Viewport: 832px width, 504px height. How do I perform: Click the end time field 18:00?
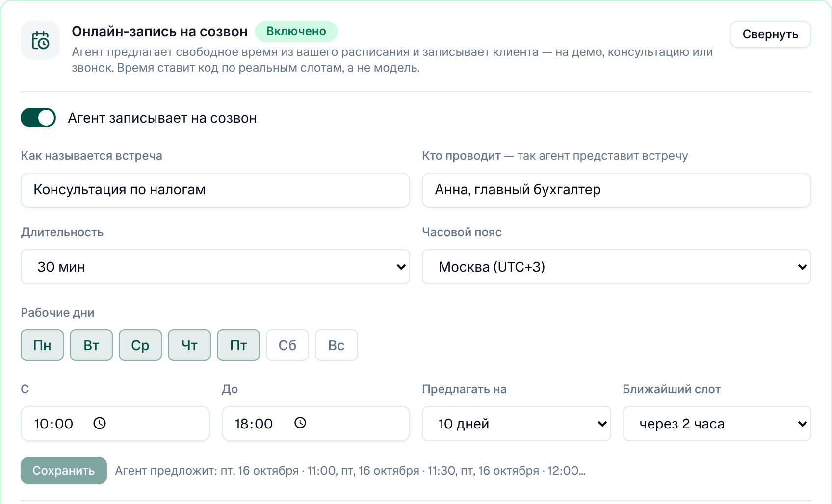click(316, 424)
